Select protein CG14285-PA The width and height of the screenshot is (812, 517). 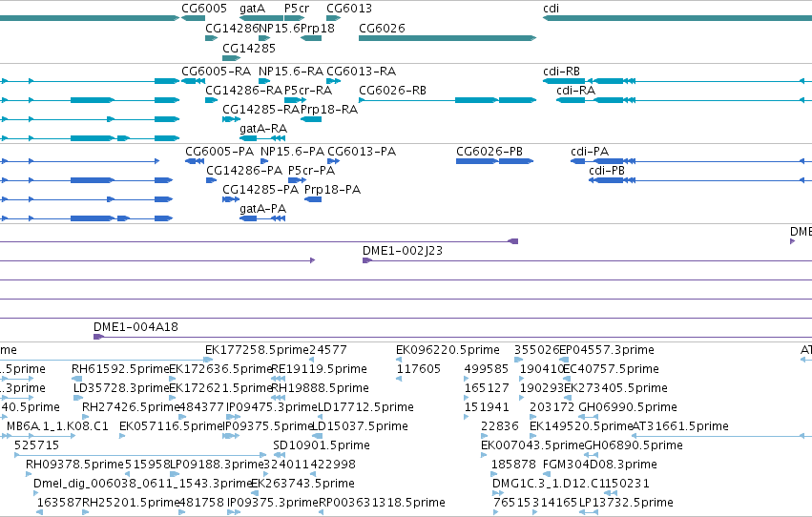tap(260, 190)
